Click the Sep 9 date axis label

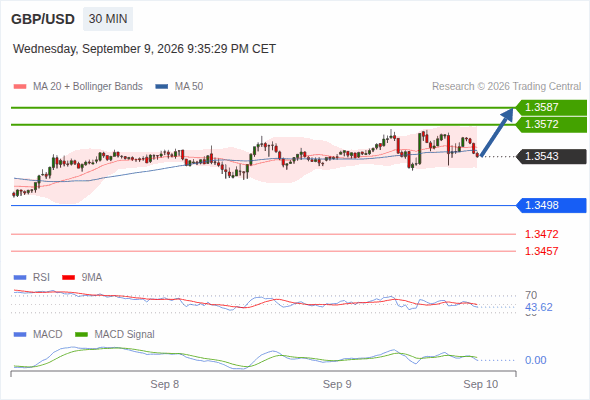337,384
